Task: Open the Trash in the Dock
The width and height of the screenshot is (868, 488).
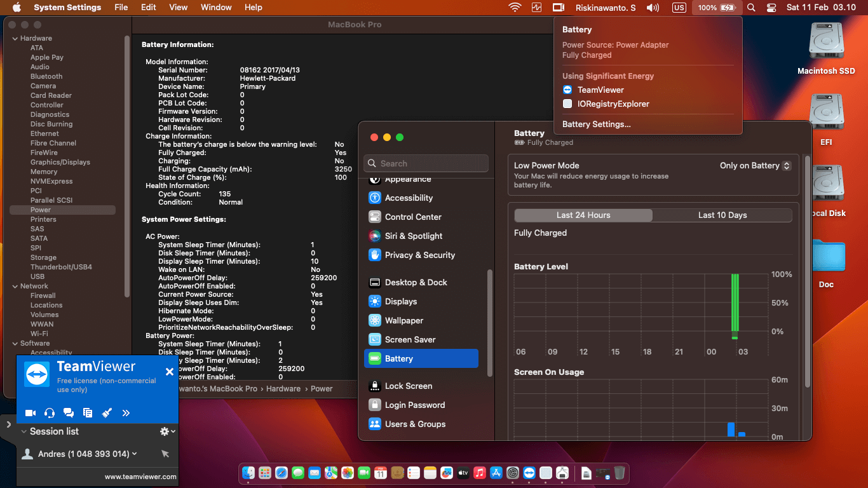Action: click(x=620, y=473)
